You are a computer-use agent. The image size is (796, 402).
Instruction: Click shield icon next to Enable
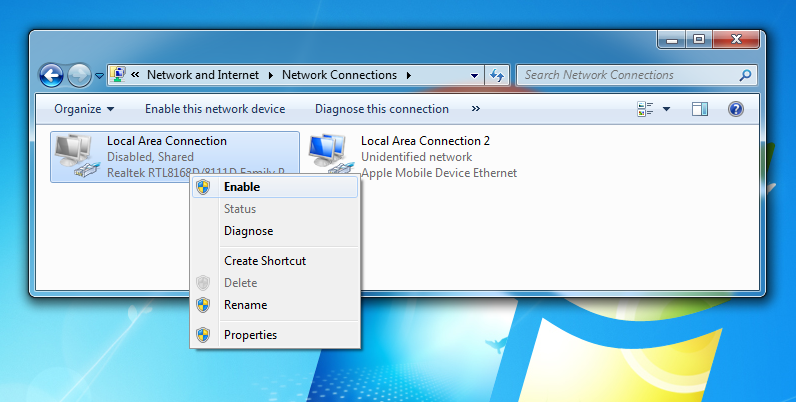tap(203, 187)
